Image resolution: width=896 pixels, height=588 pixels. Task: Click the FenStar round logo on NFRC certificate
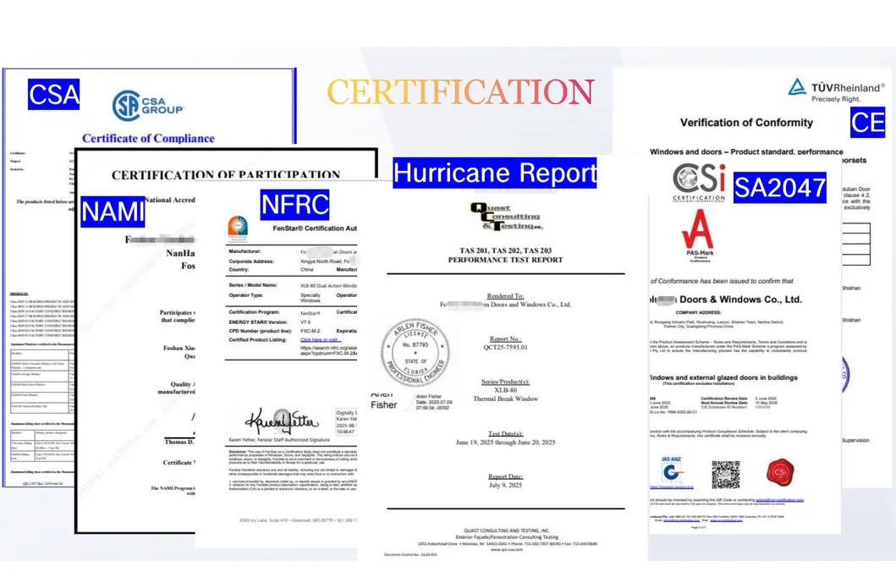237,229
